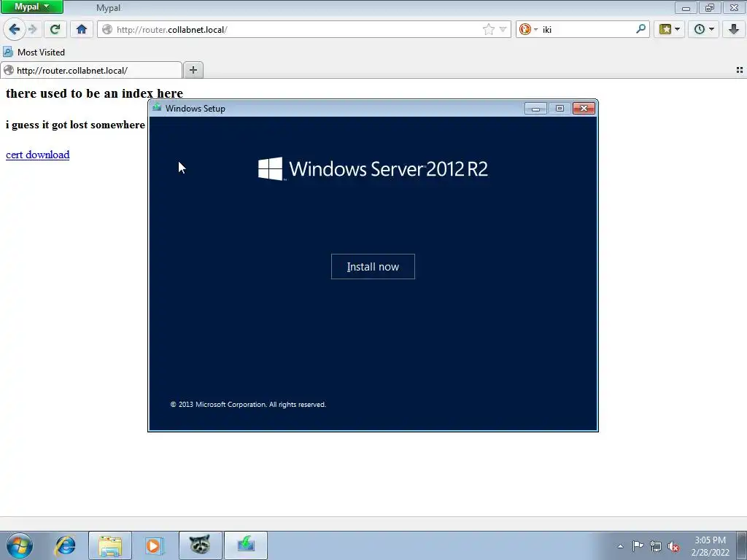Reload the page with the refresh icon
Screen dimensions: 747x560
tap(55, 29)
